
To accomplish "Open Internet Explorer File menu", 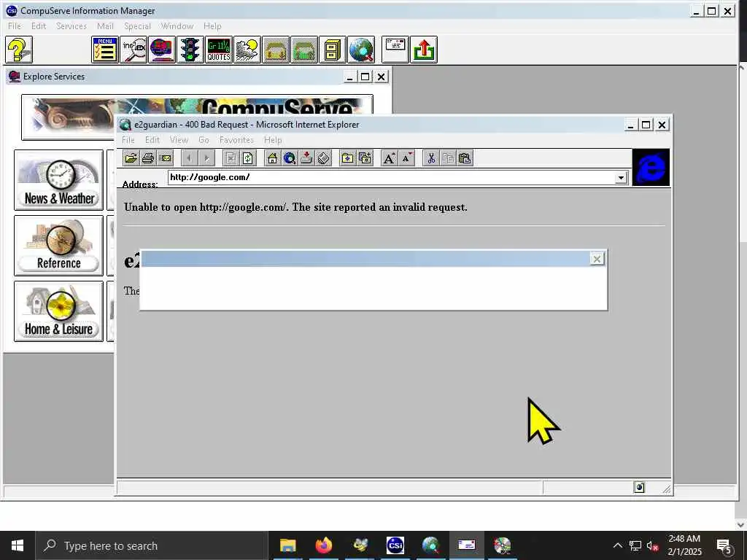I will coord(128,140).
